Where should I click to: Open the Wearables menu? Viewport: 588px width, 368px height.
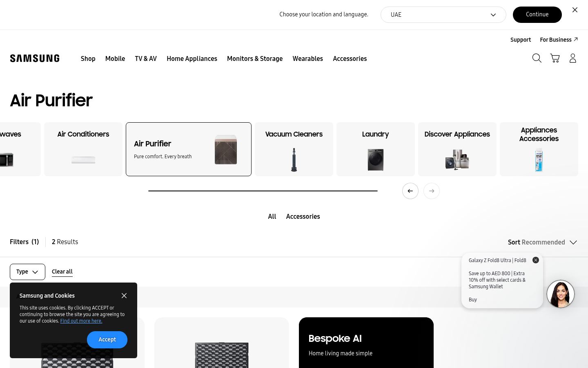[308, 59]
